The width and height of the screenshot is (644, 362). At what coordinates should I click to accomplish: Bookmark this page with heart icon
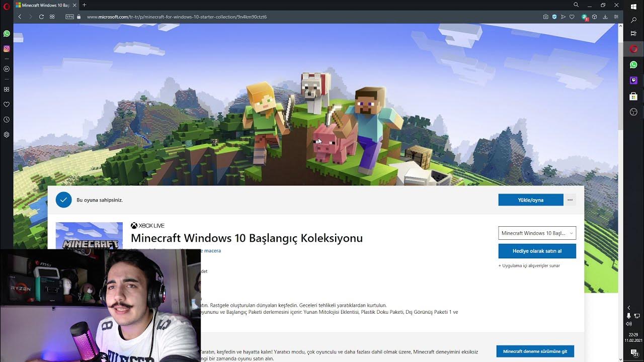pyautogui.click(x=572, y=17)
